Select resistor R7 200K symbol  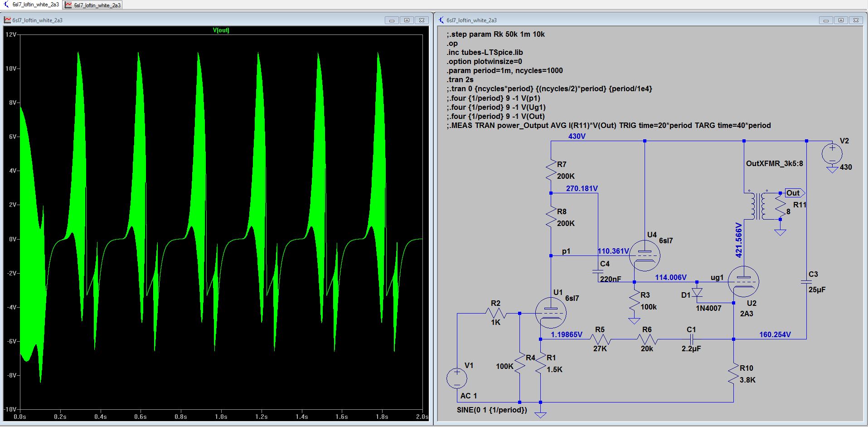pyautogui.click(x=551, y=170)
